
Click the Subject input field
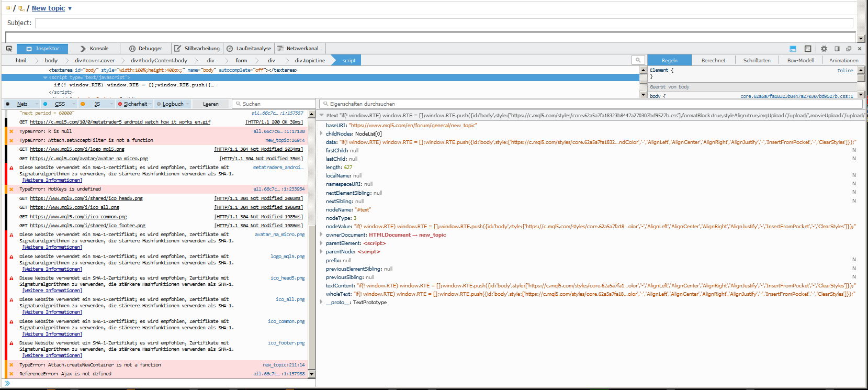tap(444, 23)
